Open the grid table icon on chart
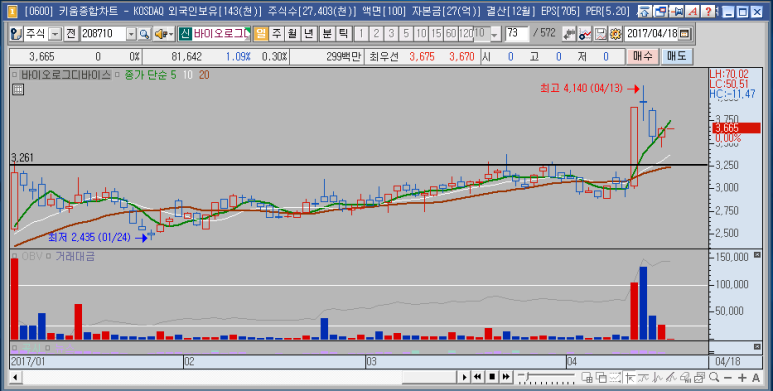The height and width of the screenshot is (391, 773). click(x=18, y=89)
